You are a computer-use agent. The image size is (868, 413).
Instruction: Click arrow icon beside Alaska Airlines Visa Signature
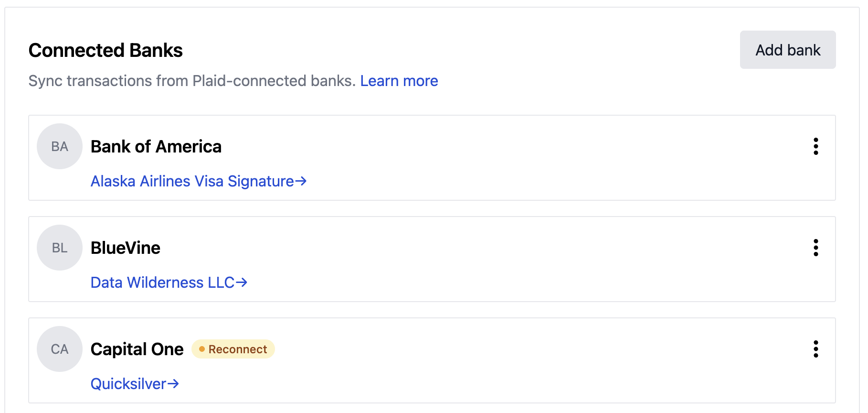point(301,181)
